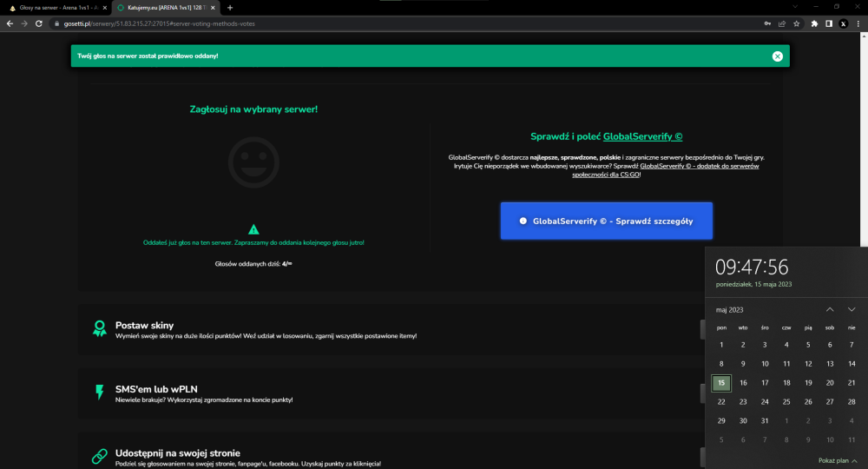This screenshot has height=469, width=868.
Task: Click the smiley face icon
Action: pos(253,162)
